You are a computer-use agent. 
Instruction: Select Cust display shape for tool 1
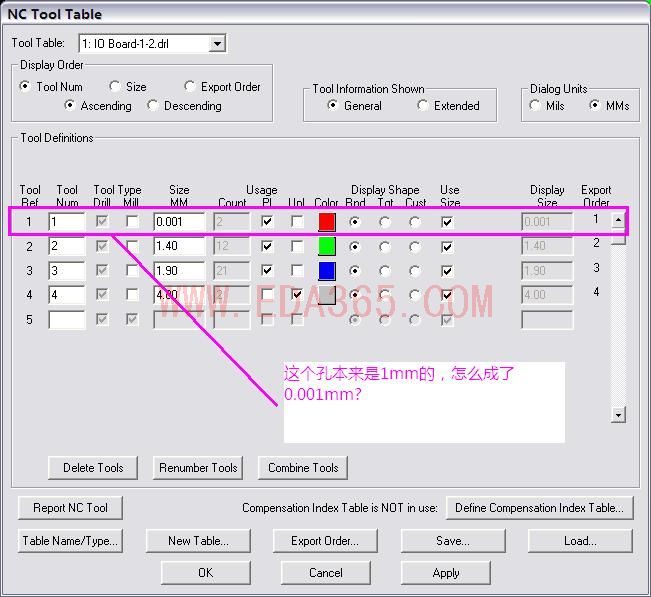(415, 222)
